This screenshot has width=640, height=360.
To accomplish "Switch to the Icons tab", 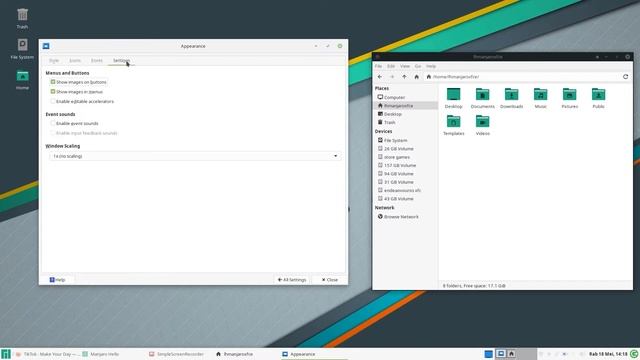I will pyautogui.click(x=75, y=60).
